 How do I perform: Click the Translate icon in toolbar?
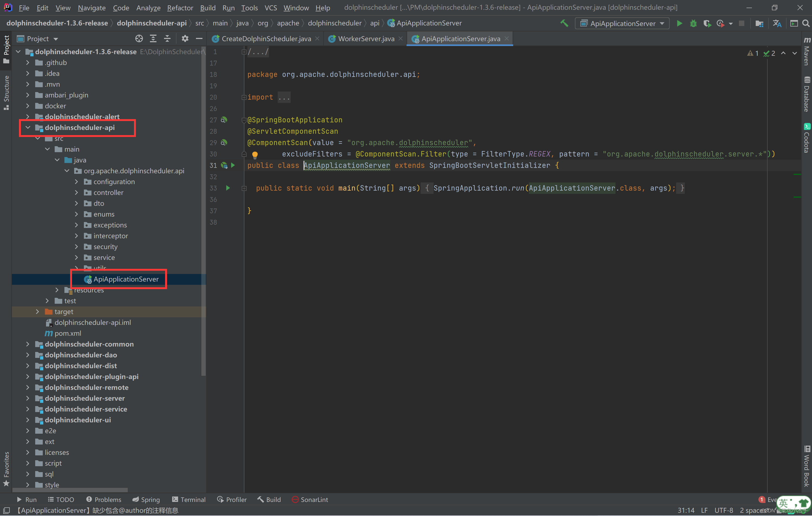777,23
